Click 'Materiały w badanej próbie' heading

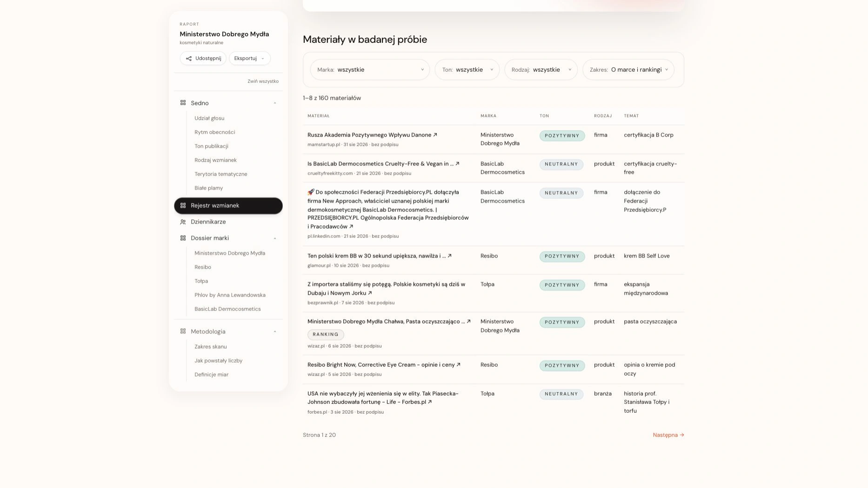click(365, 40)
